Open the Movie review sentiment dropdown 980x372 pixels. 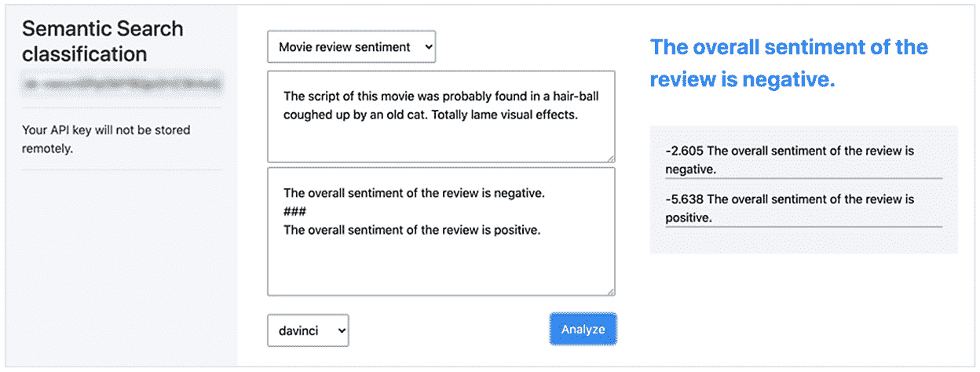pyautogui.click(x=351, y=47)
